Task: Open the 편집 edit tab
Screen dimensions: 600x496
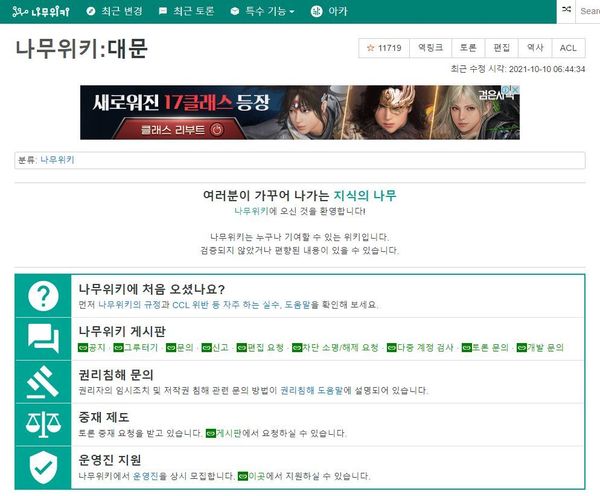Action: point(501,48)
